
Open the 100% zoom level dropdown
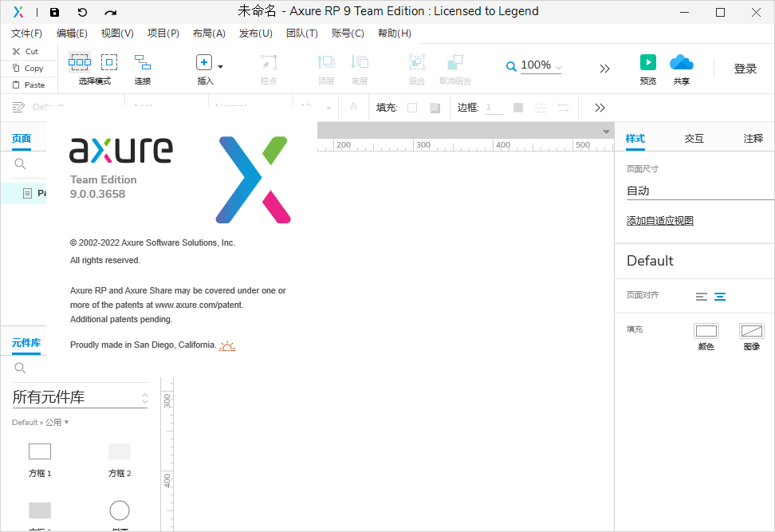(x=541, y=65)
